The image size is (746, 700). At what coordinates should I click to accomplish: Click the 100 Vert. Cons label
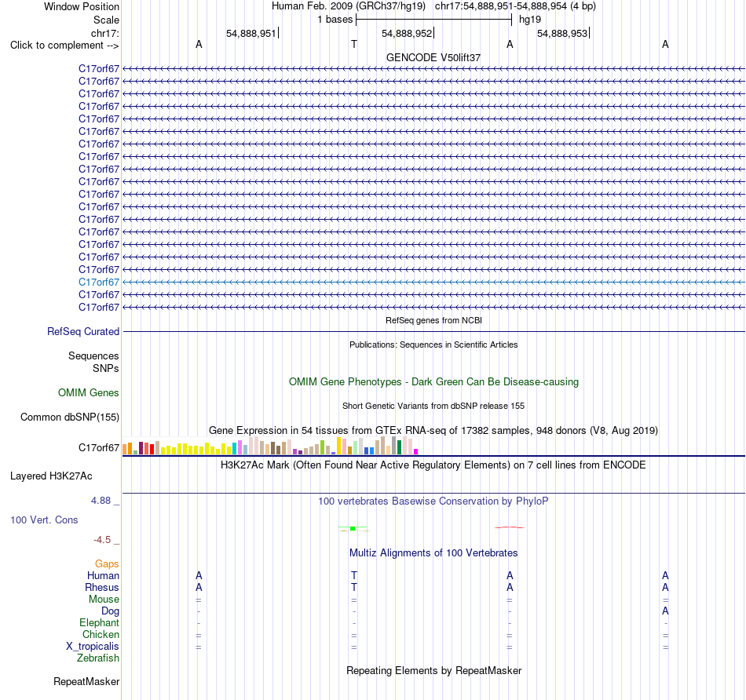click(x=44, y=520)
